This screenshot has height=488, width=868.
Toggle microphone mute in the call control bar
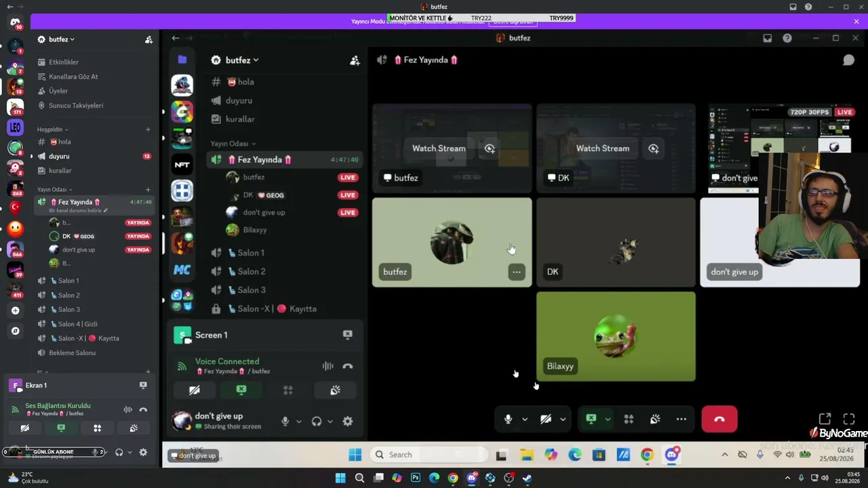(508, 420)
